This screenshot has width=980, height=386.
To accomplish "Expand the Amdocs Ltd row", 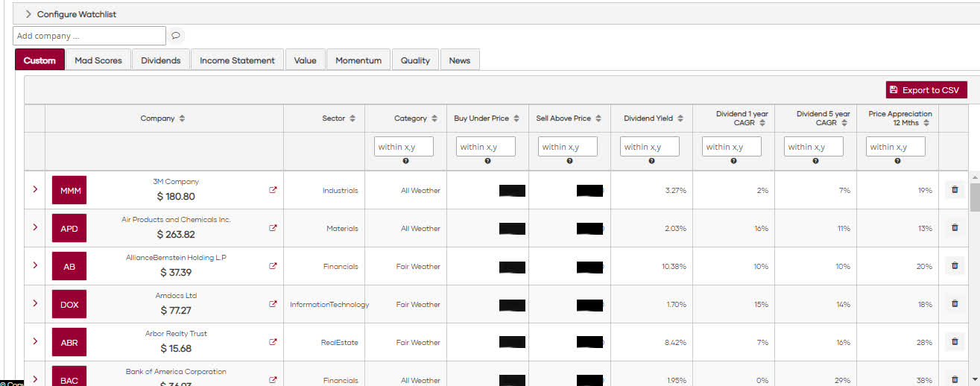I will [35, 303].
